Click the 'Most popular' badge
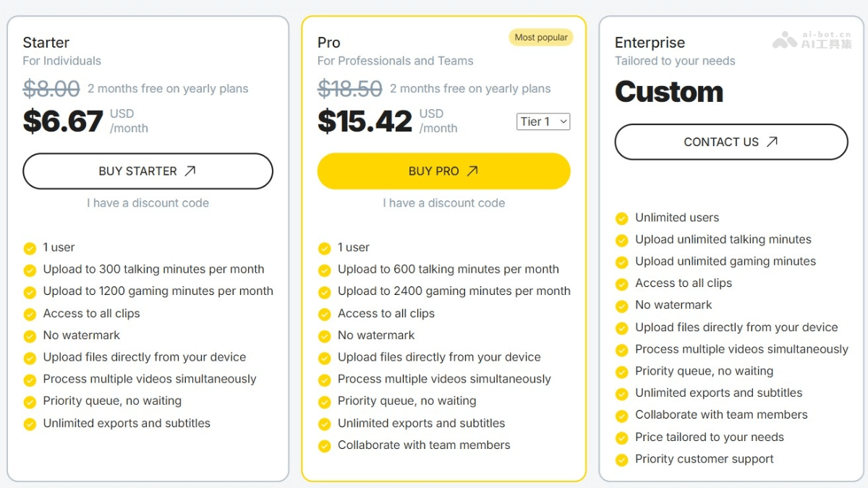Screen dimensions: 868x488 point(541,38)
